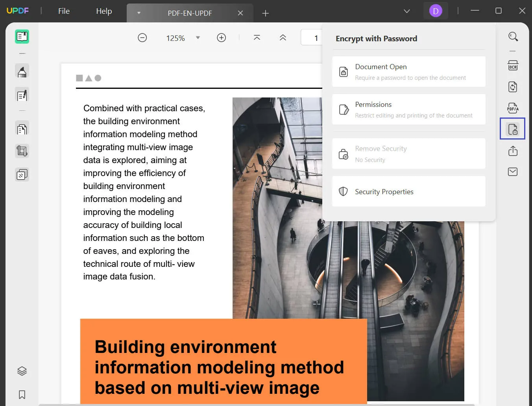Send file by email icon

(513, 172)
